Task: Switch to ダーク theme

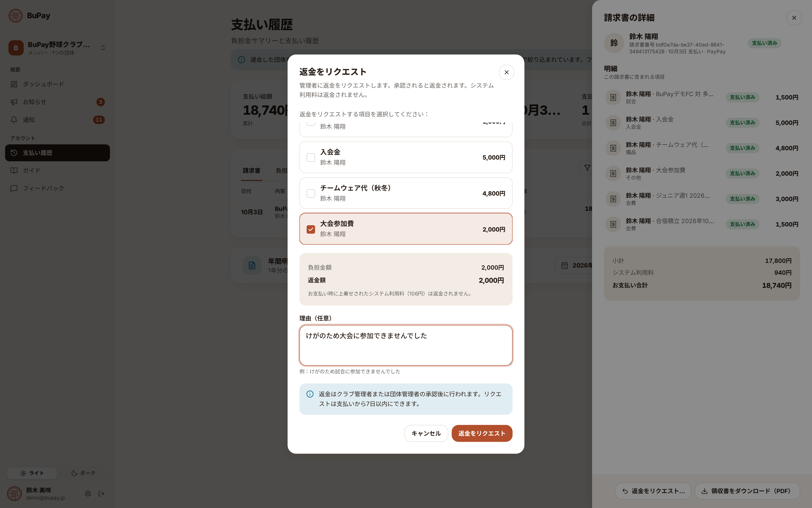Action: tap(83, 473)
